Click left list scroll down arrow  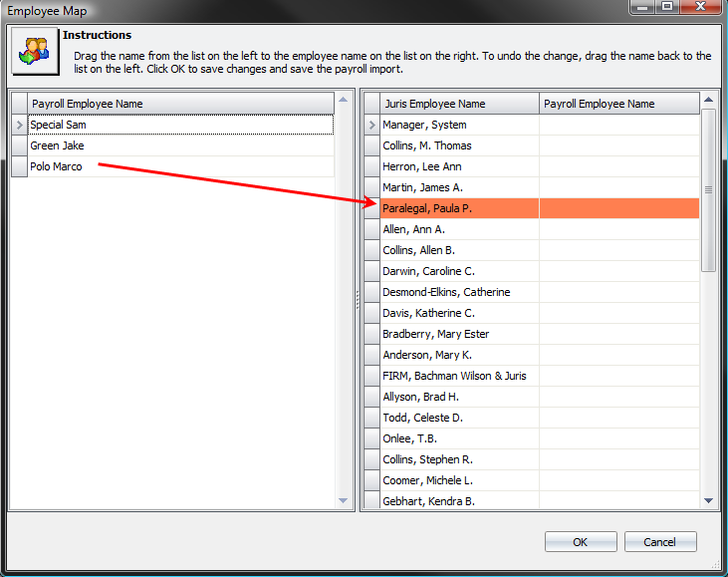click(343, 500)
